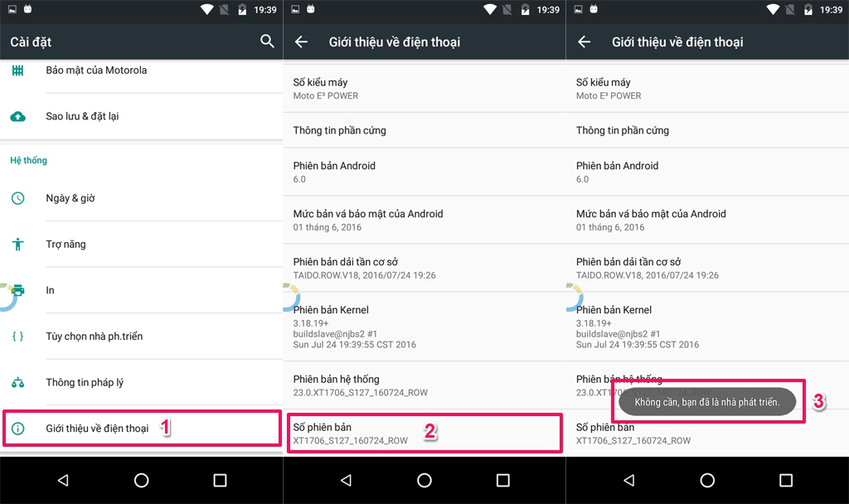This screenshot has height=504, width=849.
Task: Tap the clock icon for Ngày & giờ
Action: [x=18, y=198]
